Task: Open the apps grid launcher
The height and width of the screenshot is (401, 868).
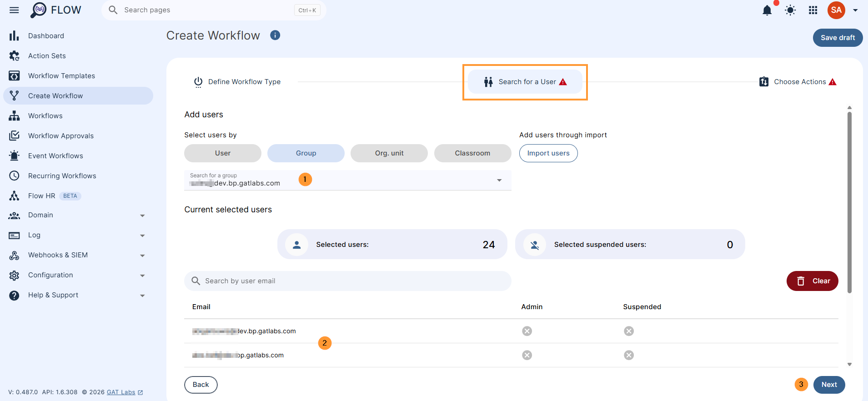Action: (813, 10)
